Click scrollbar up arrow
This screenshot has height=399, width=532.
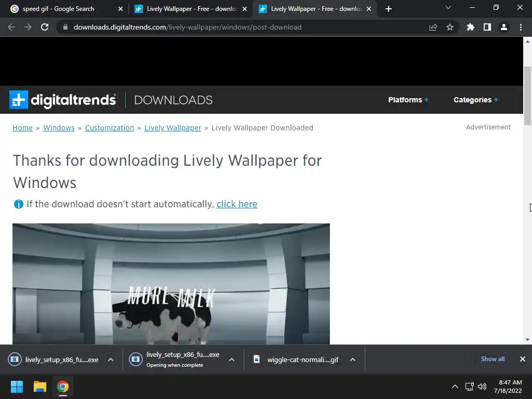click(527, 42)
